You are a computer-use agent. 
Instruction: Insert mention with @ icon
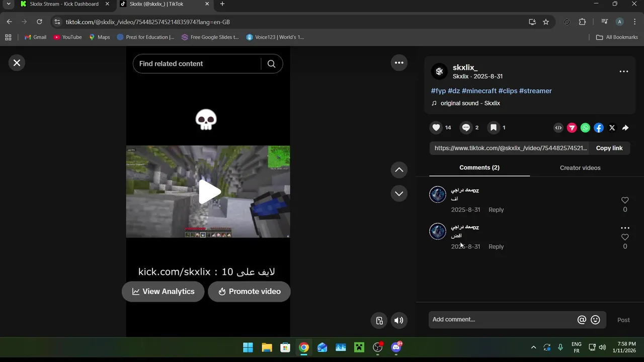tap(582, 320)
